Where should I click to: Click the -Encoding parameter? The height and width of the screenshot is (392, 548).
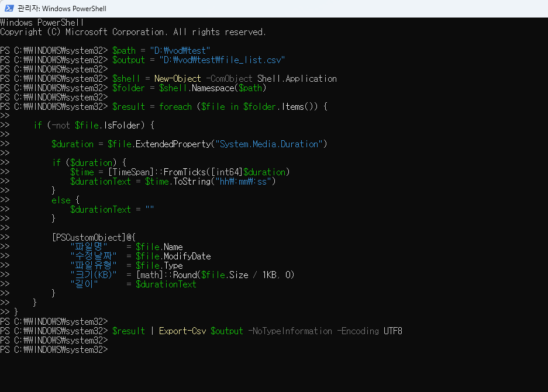coord(358,331)
